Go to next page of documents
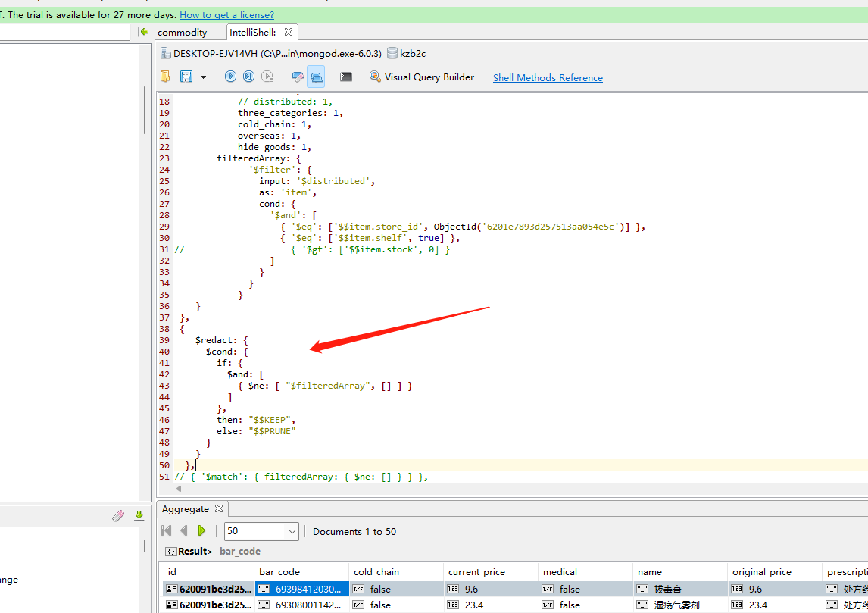This screenshot has height=613, width=868. (x=201, y=531)
